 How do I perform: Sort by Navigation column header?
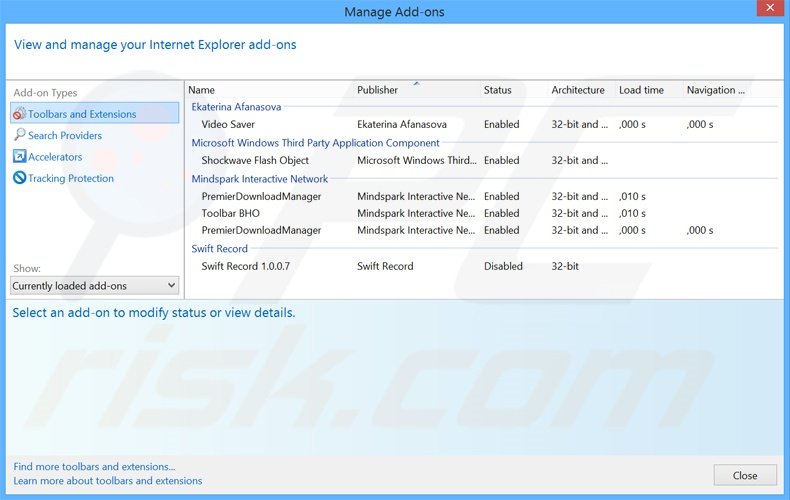tap(716, 90)
